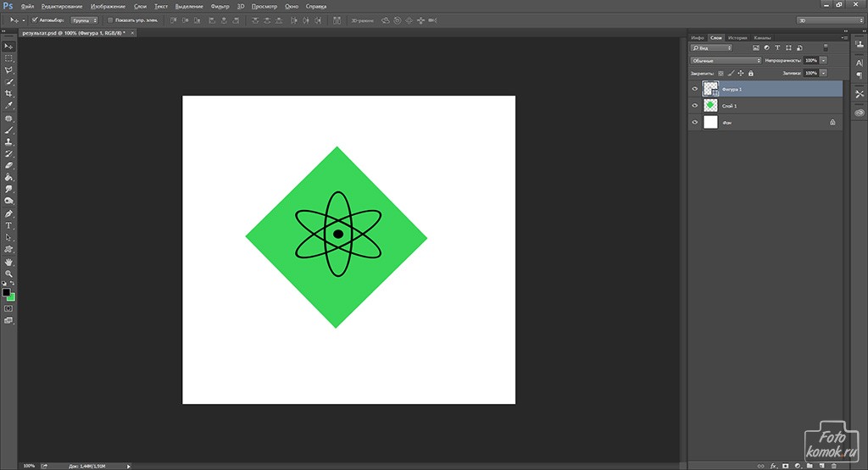The width and height of the screenshot is (868, 470).
Task: Expand the opacity slider arrow
Action: (823, 60)
